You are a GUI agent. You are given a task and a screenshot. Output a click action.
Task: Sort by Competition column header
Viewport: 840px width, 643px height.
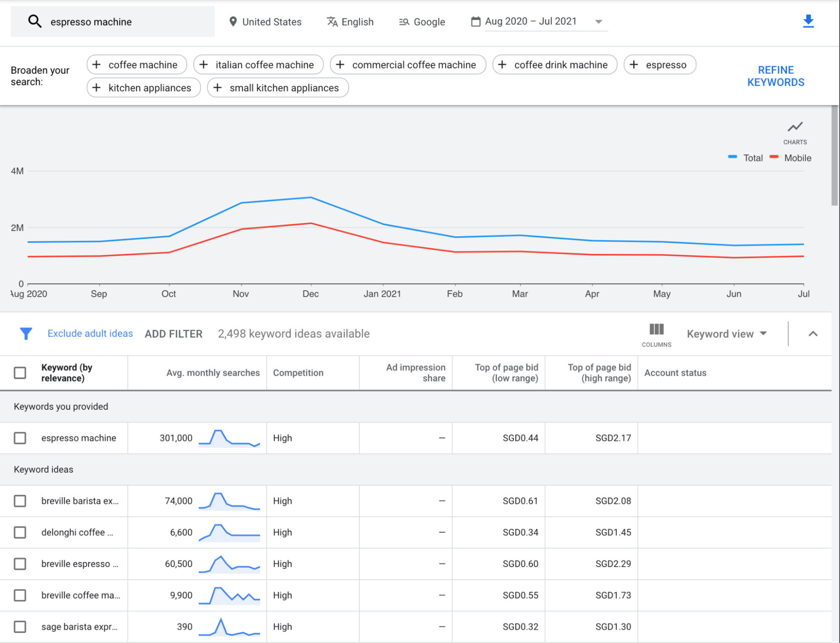[298, 373]
